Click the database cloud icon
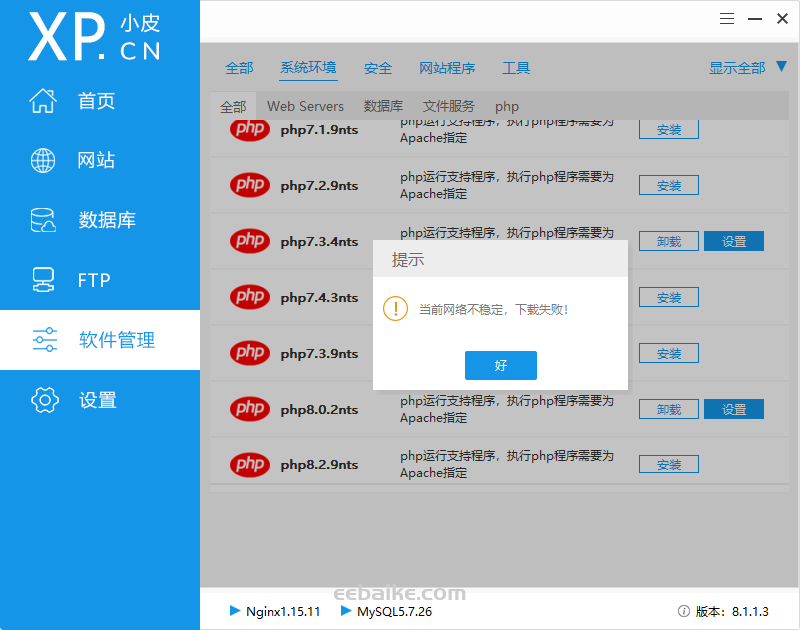Image resolution: width=800 pixels, height=630 pixels. point(43,220)
